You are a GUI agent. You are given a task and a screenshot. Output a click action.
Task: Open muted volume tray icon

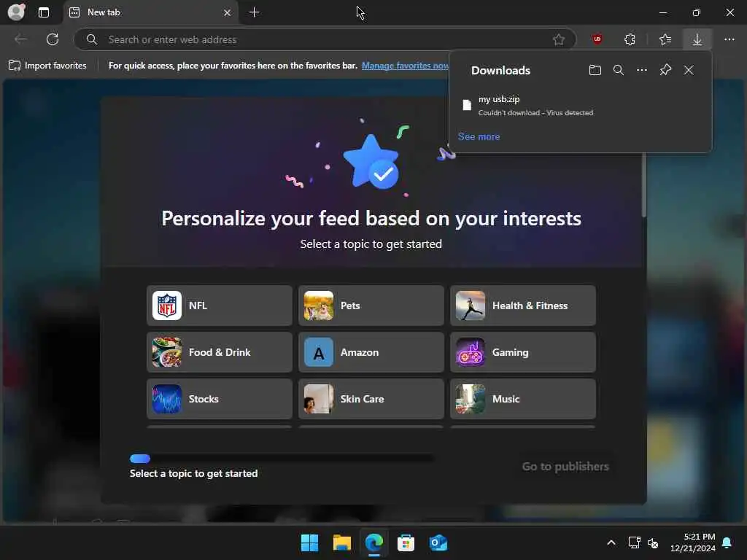tap(653, 542)
